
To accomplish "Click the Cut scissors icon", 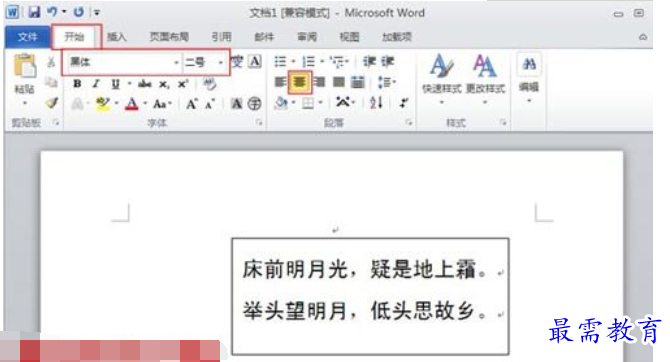I will coord(51,62).
